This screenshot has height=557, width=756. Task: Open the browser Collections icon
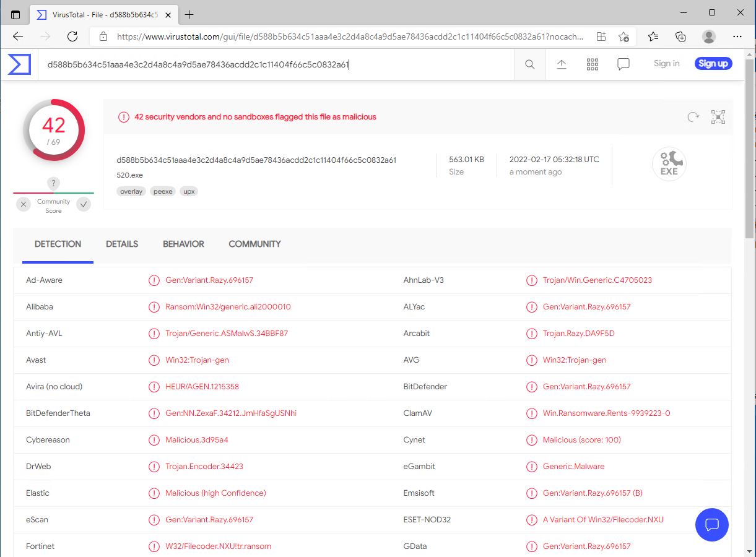tap(680, 37)
